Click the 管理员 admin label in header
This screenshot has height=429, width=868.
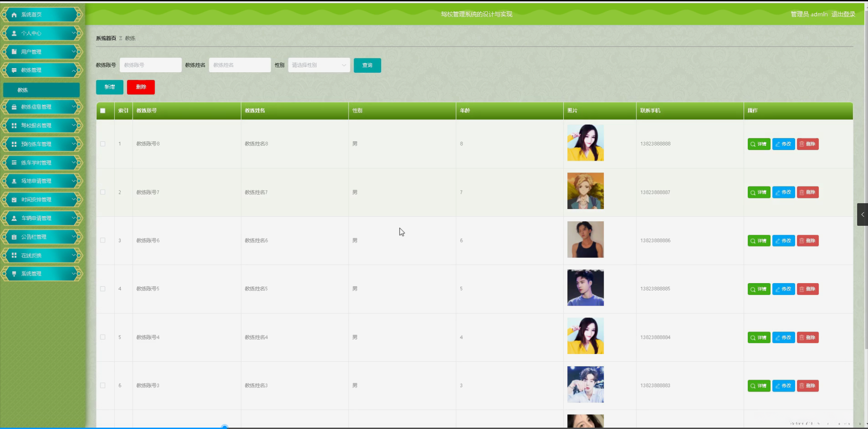click(x=809, y=14)
